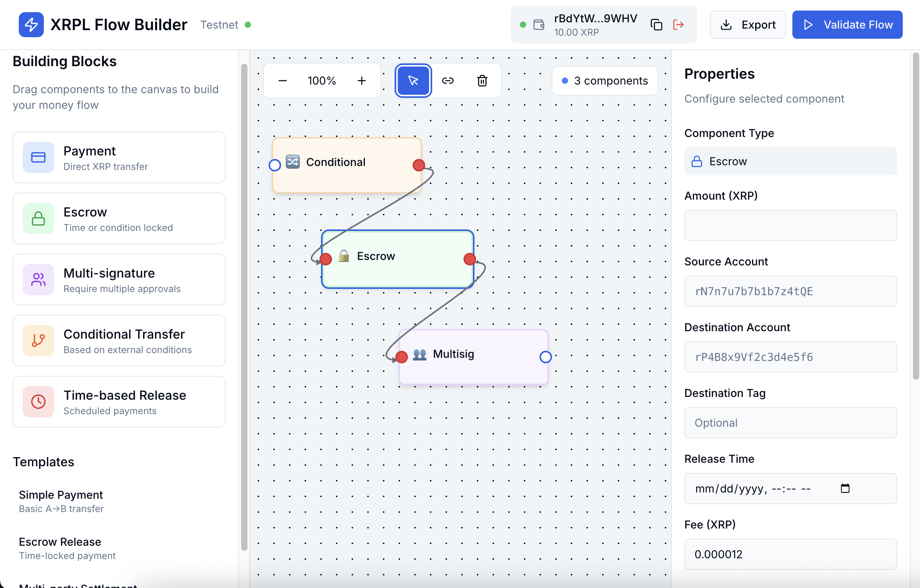Click zoom out minus button
This screenshot has height=588, width=920.
(x=283, y=81)
